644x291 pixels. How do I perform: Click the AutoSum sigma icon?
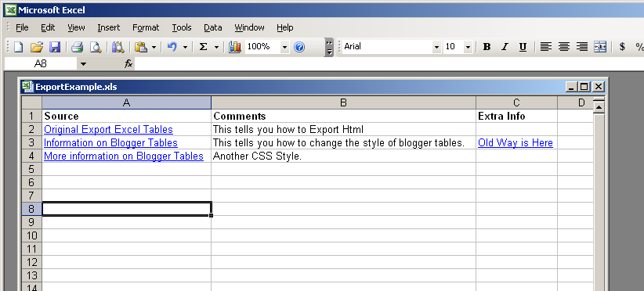[203, 47]
